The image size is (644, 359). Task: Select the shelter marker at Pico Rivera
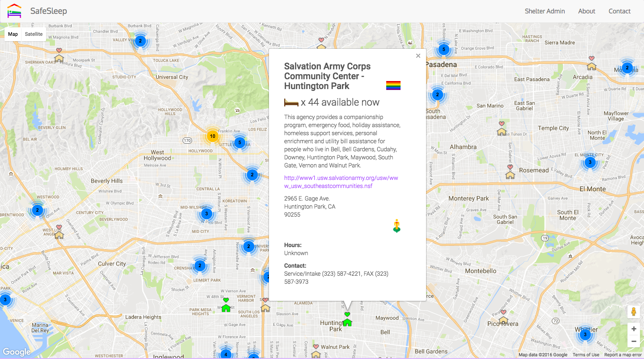tap(503, 317)
